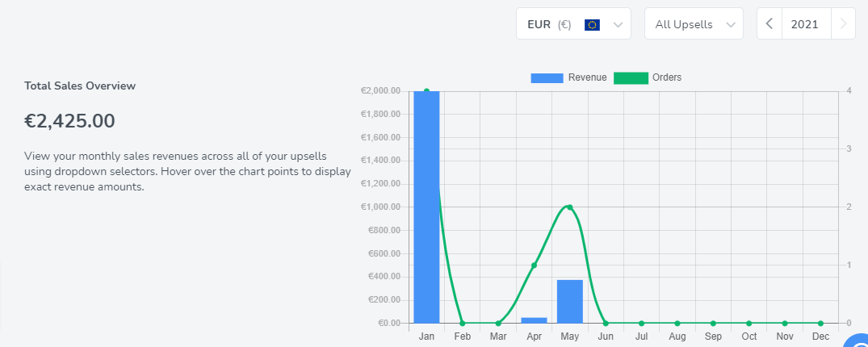Click the green Orders legend swatch
The image size is (868, 347).
point(631,78)
